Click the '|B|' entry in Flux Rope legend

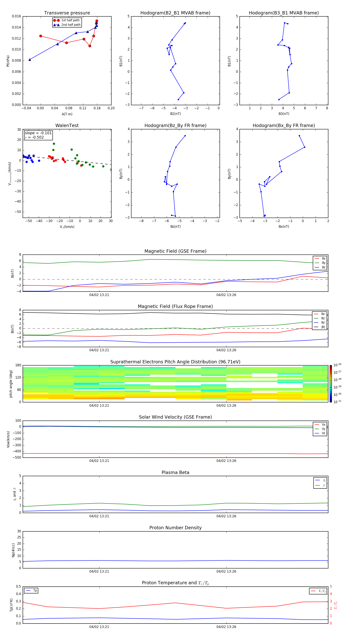point(320,327)
